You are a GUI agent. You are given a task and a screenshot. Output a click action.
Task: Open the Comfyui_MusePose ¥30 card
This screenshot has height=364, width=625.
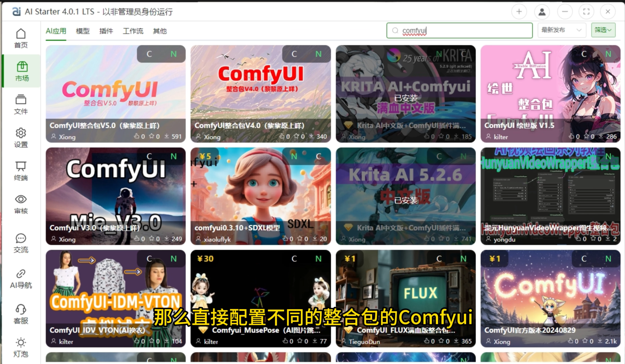261,299
